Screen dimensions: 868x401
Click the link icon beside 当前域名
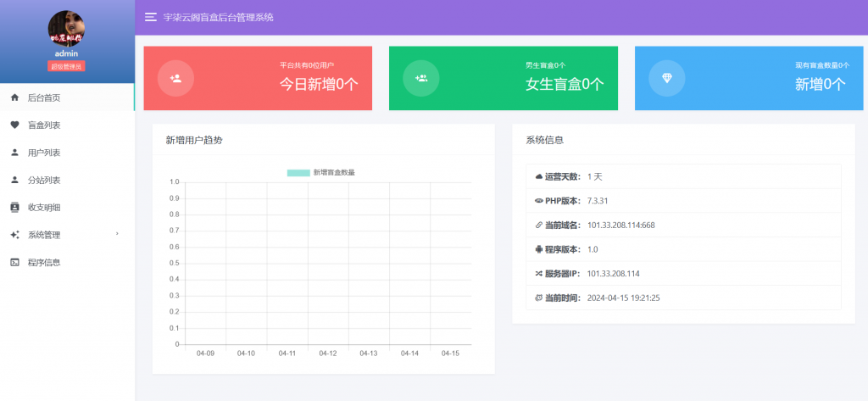[538, 225]
